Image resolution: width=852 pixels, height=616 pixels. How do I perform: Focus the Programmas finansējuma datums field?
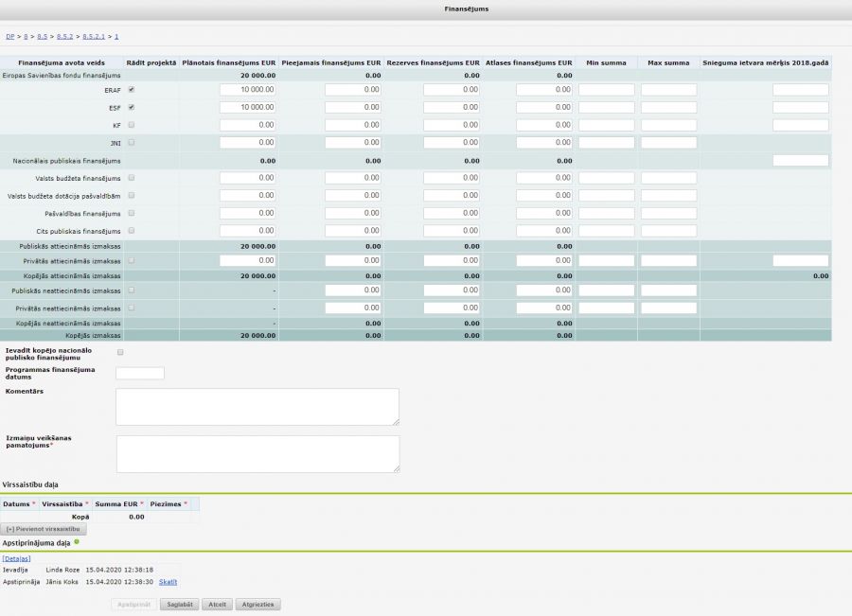coord(139,373)
